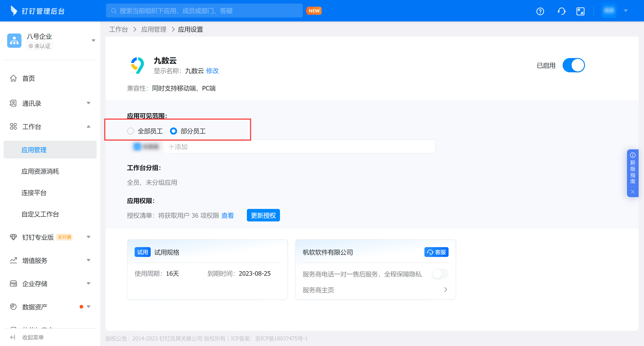The width and height of the screenshot is (644, 346).
Task: Open the 八号企业 organization dropdown
Action: click(93, 40)
